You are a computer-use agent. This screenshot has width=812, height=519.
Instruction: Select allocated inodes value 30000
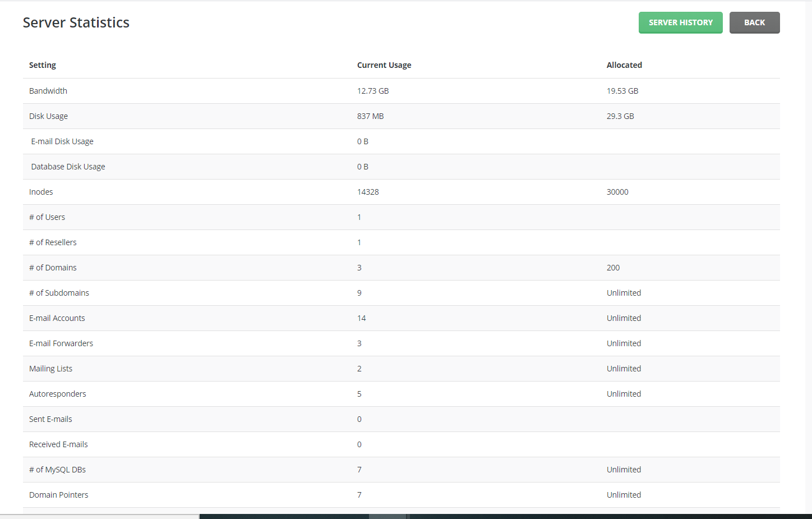617,192
